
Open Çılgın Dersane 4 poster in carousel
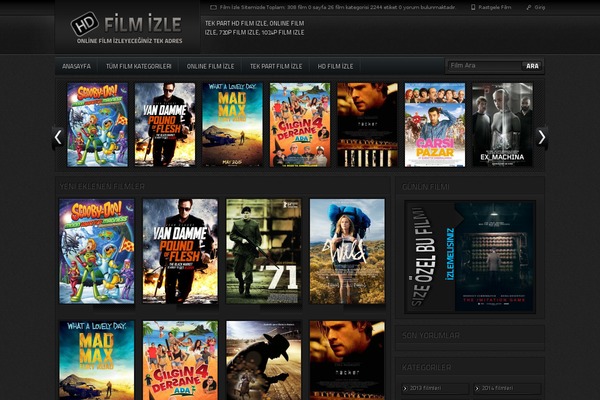(x=300, y=125)
